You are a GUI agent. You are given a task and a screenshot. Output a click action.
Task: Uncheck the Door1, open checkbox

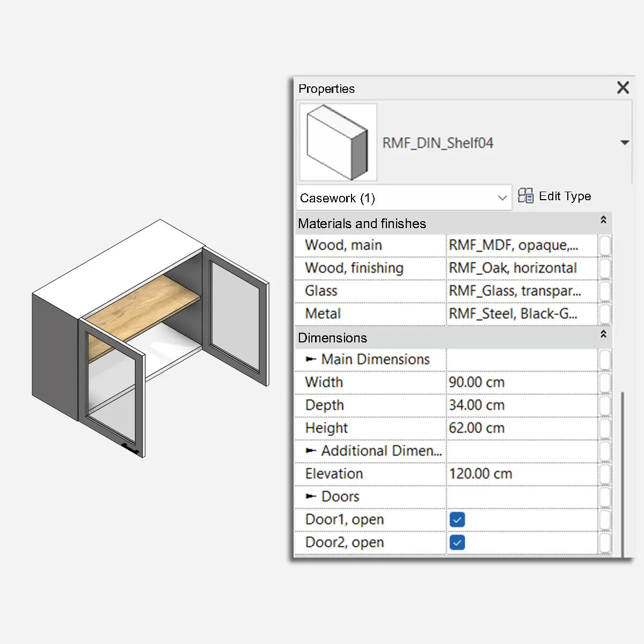457,519
